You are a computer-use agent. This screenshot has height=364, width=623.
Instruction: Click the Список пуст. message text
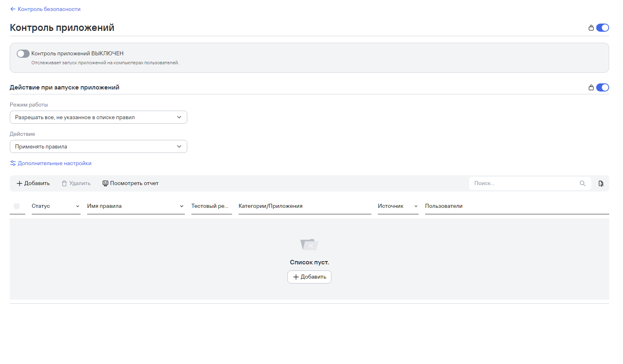click(309, 262)
